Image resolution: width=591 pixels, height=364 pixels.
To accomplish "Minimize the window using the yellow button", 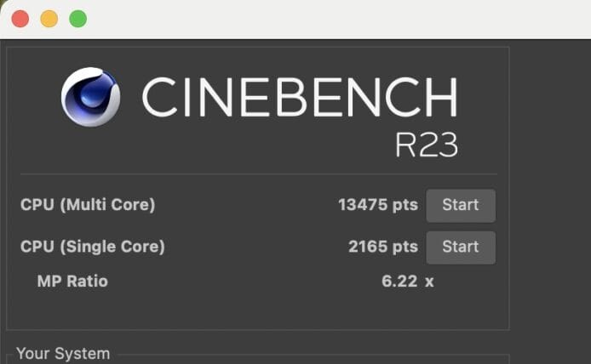I will pos(49,19).
